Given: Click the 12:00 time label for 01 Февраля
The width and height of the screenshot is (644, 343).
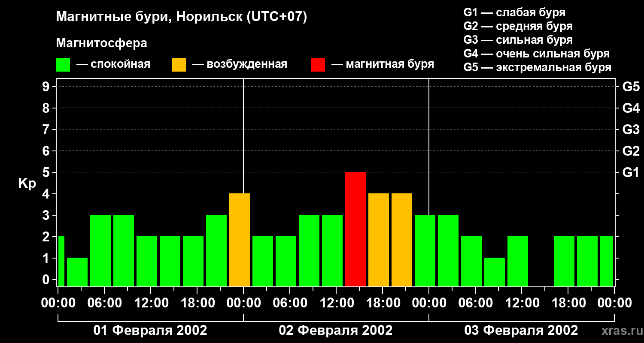Looking at the screenshot, I should click(x=151, y=303).
